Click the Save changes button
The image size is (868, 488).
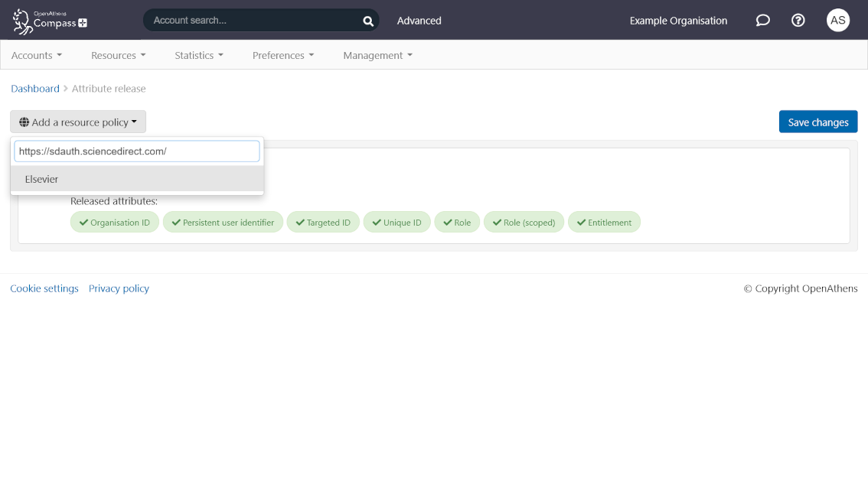coord(817,121)
